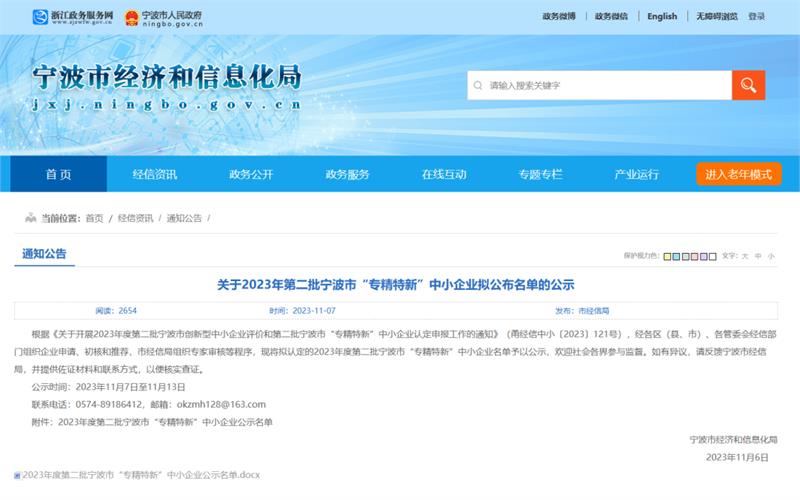Open the 首页 navigation tab
This screenshot has width=800, height=500.
coord(58,174)
